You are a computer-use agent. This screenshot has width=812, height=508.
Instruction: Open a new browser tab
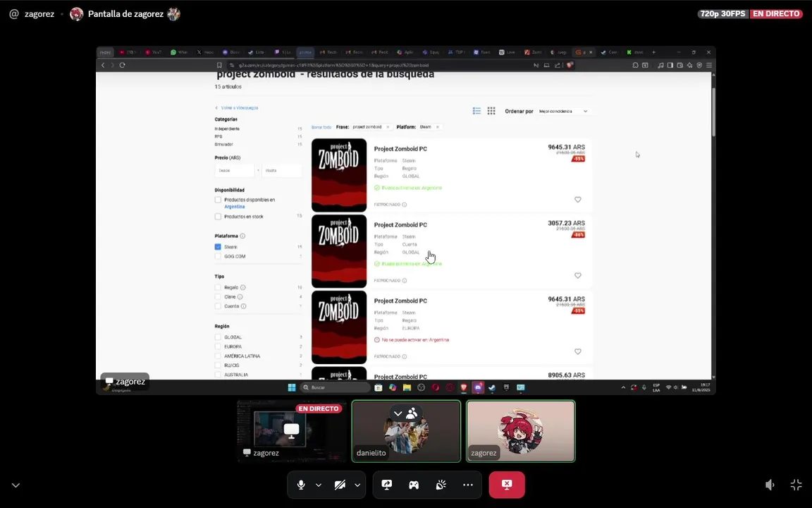(653, 52)
